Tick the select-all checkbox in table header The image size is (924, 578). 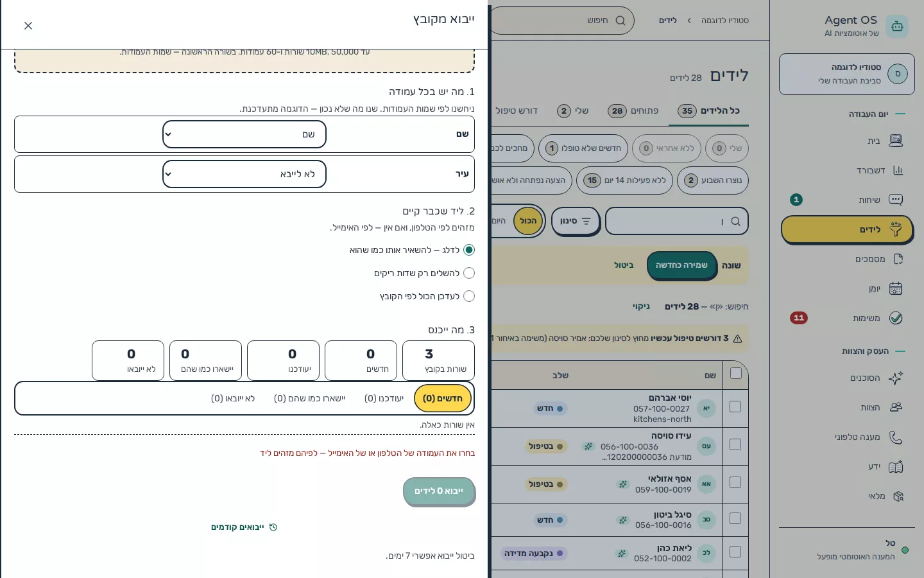click(x=736, y=374)
